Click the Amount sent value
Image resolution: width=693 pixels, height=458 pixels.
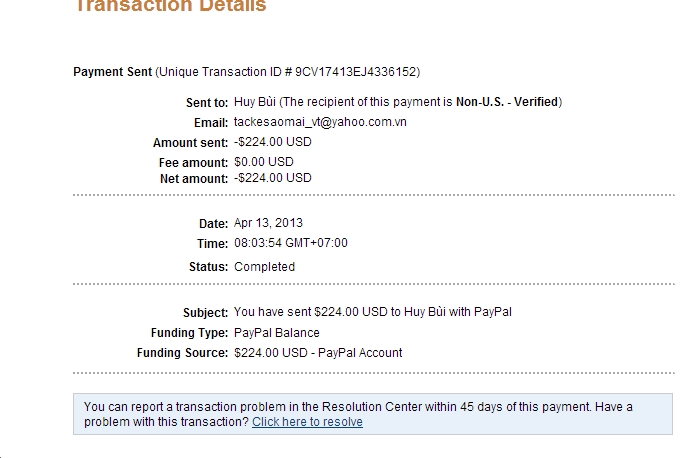point(272,142)
